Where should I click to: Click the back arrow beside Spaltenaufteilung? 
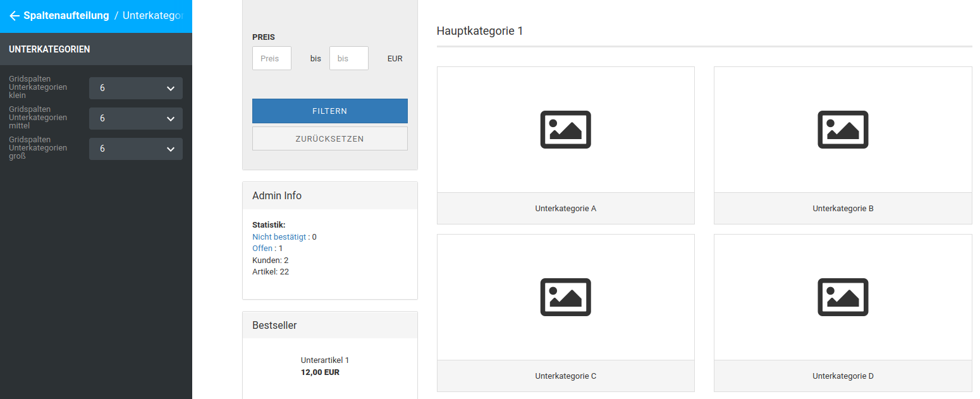tap(14, 16)
